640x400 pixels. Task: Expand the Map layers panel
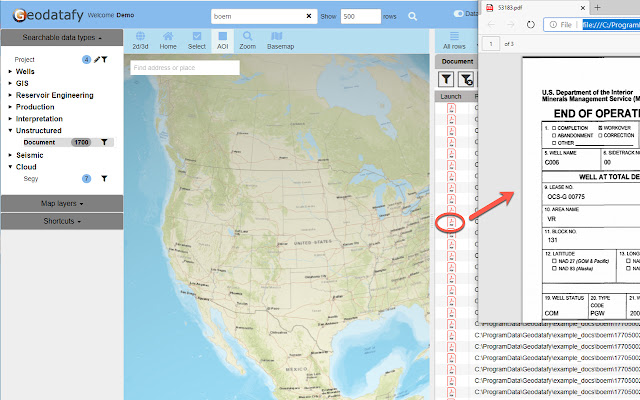pyautogui.click(x=62, y=203)
